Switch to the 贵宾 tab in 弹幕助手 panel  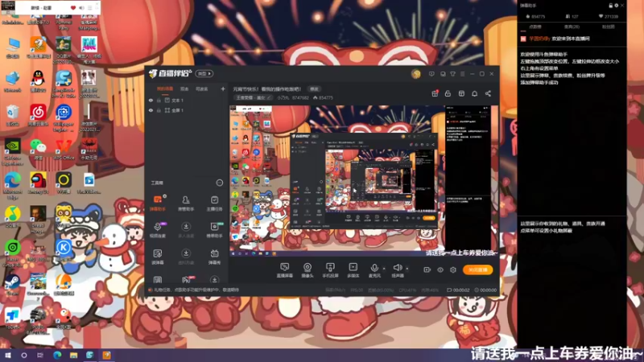coord(572,27)
